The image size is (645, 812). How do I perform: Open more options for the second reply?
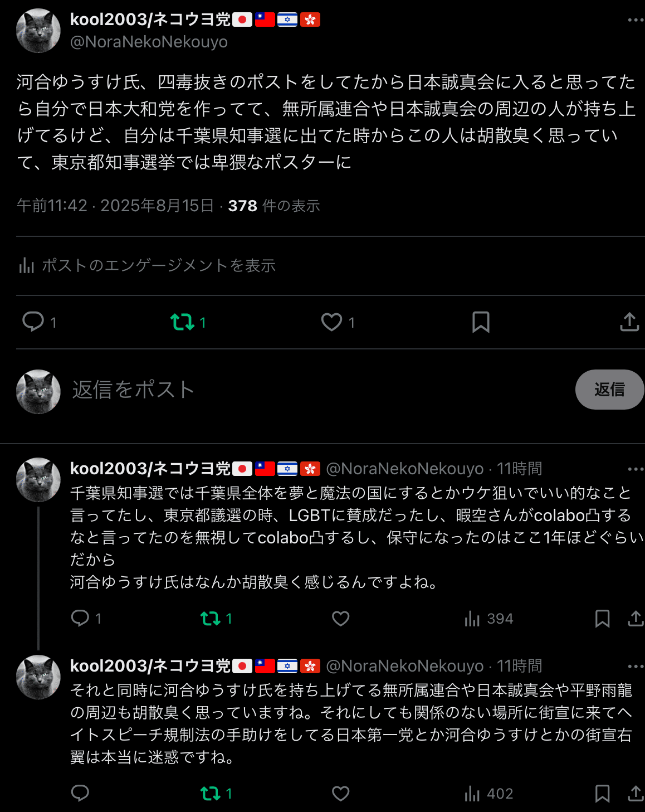click(636, 667)
